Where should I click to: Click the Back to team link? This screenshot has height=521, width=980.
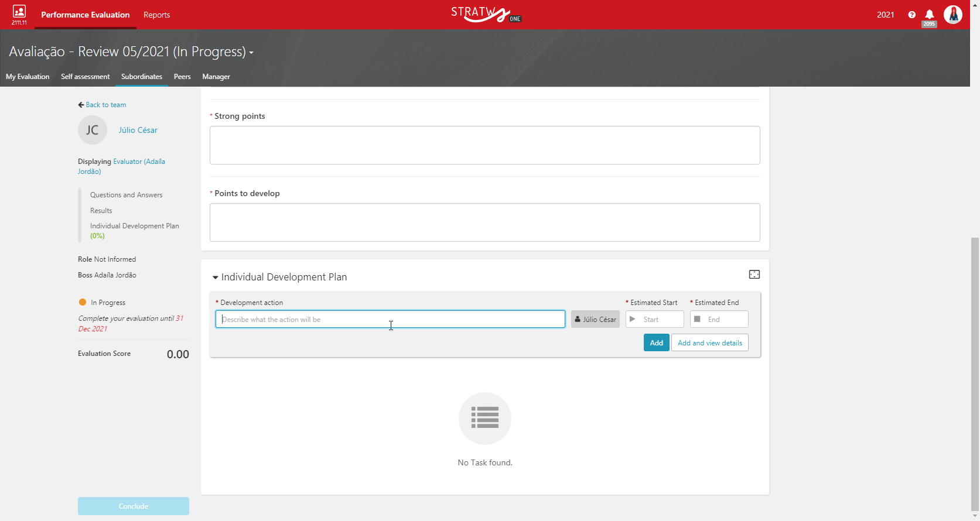(x=106, y=105)
